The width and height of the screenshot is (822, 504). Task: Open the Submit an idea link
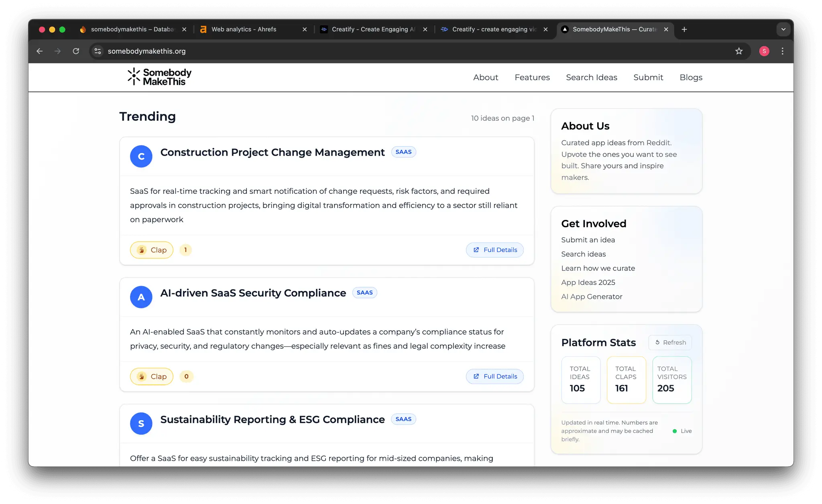point(588,240)
